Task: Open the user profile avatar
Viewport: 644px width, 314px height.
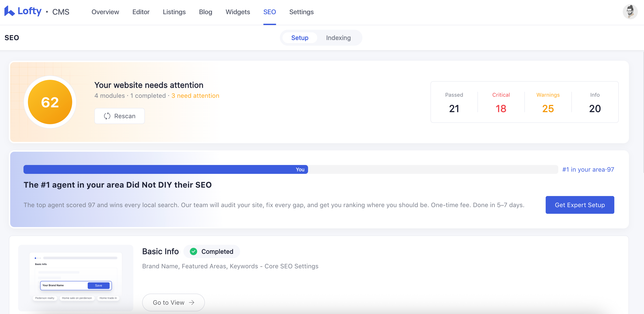Action: tap(630, 12)
